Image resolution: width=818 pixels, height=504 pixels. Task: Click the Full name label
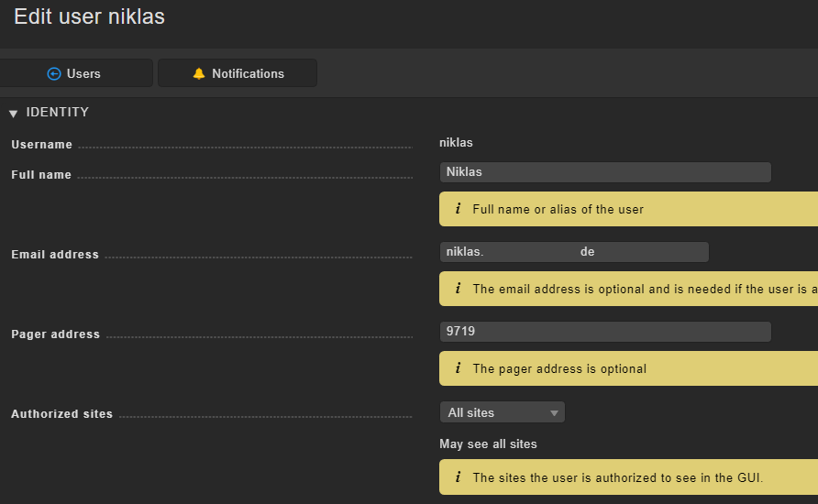pos(41,175)
